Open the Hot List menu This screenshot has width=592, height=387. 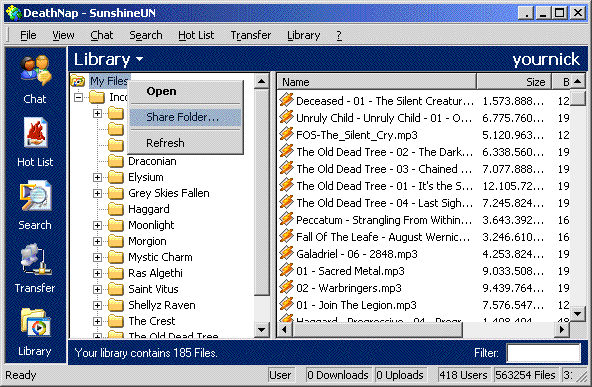196,35
